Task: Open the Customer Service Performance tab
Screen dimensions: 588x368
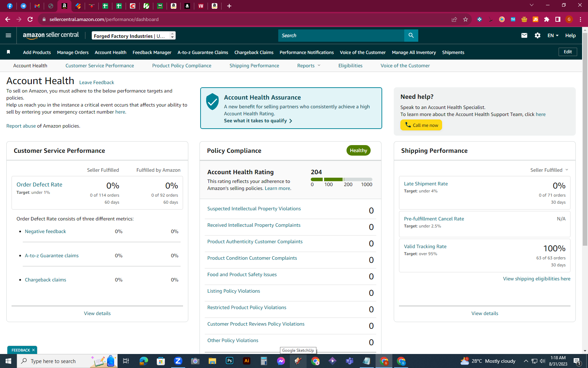Action: 100,66
